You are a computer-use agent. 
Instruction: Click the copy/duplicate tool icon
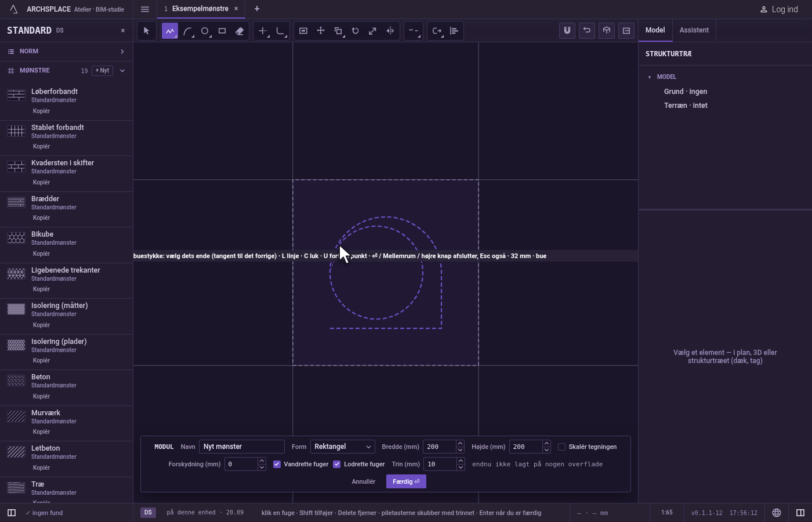coord(338,31)
